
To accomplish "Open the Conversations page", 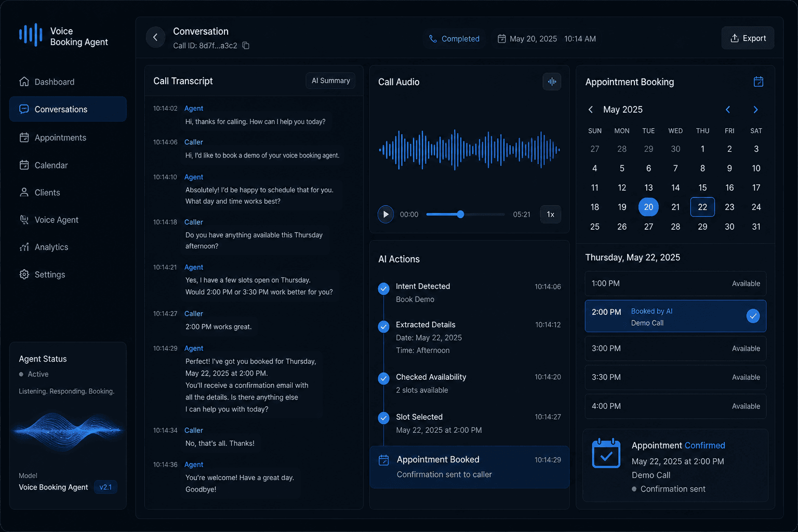I will coord(68,109).
